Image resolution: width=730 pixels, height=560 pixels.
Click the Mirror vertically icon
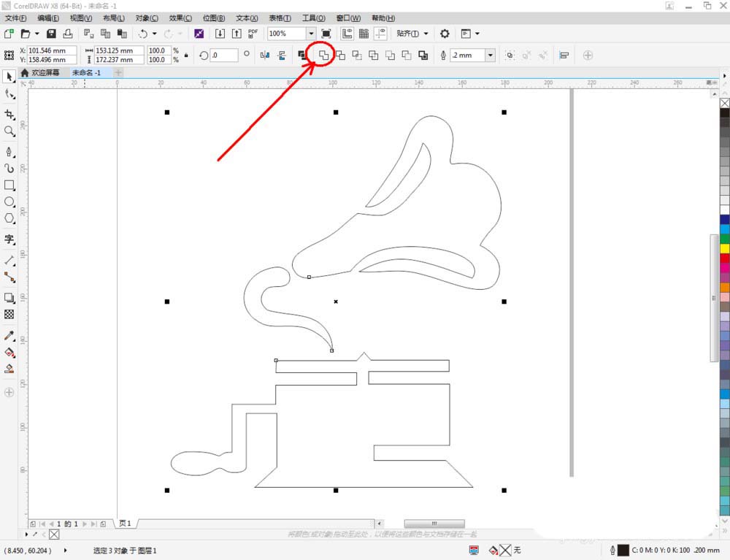point(282,55)
